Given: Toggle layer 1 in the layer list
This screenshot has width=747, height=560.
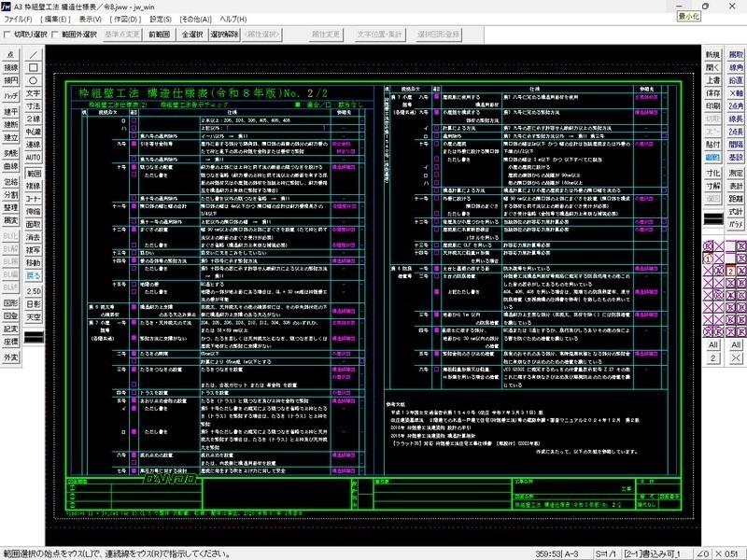Looking at the screenshot, I should (x=708, y=259).
